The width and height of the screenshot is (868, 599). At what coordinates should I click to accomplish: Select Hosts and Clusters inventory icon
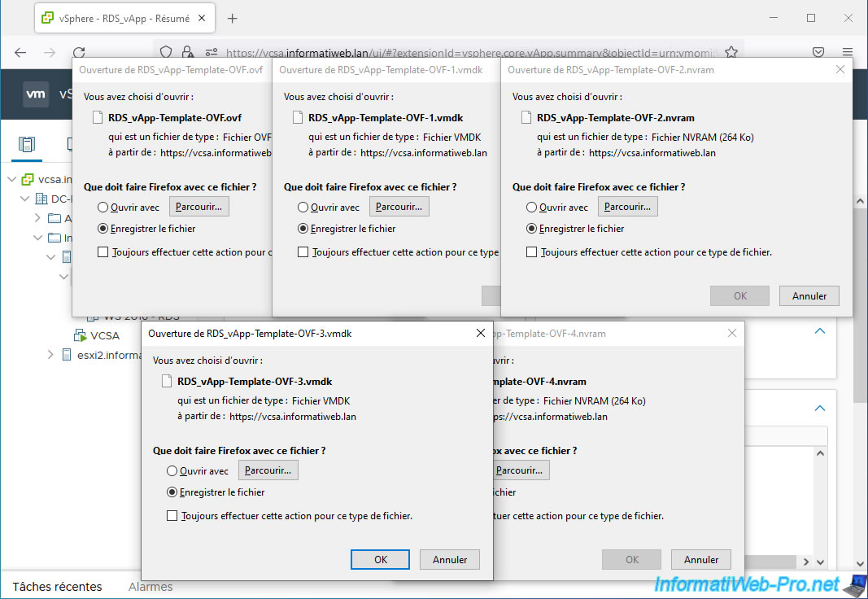coord(27,145)
